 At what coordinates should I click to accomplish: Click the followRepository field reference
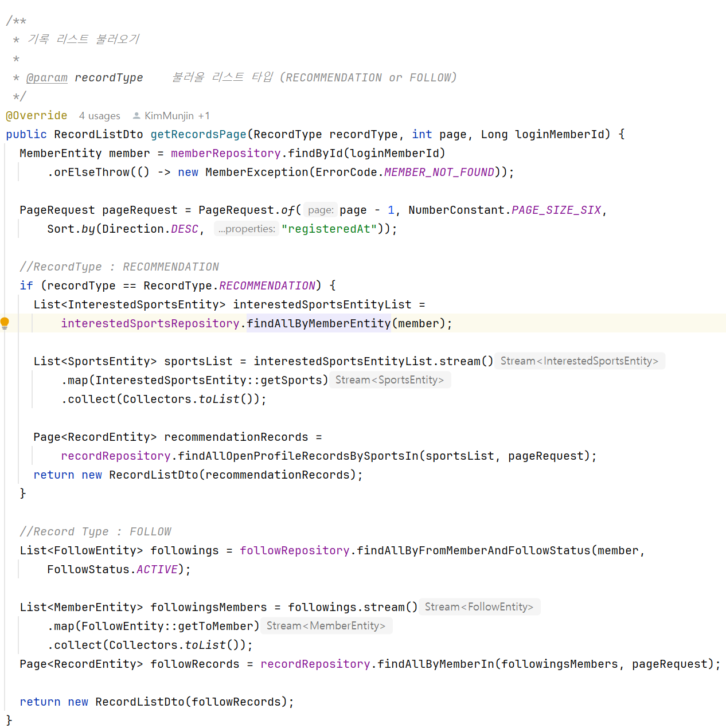click(x=295, y=550)
